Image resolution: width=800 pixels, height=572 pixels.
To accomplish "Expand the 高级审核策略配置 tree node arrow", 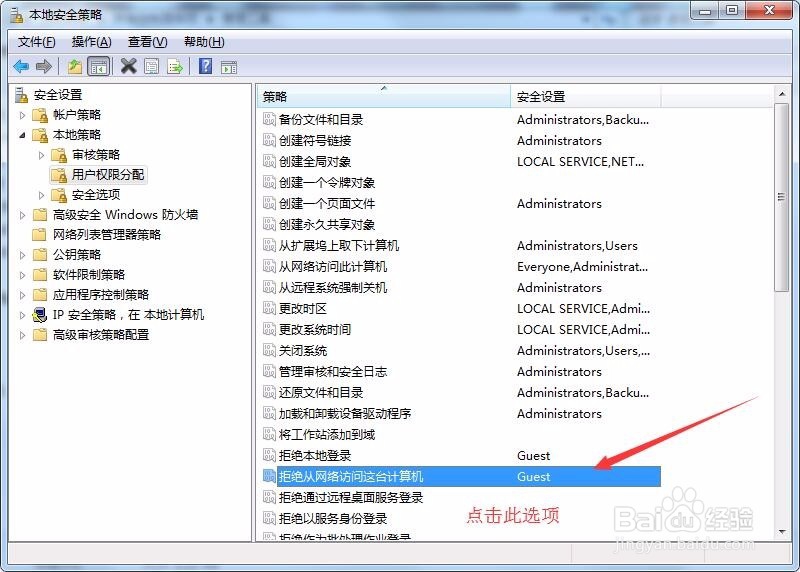I will [x=22, y=335].
